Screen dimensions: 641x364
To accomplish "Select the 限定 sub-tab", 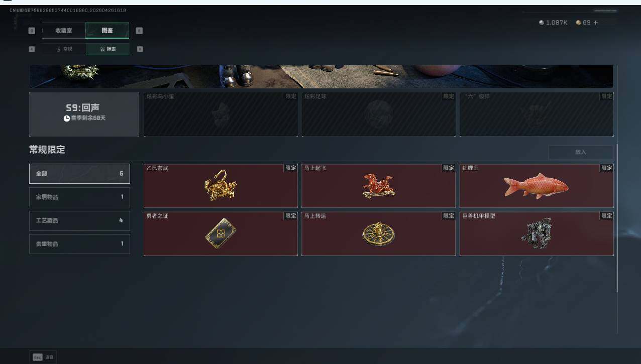I will 108,49.
